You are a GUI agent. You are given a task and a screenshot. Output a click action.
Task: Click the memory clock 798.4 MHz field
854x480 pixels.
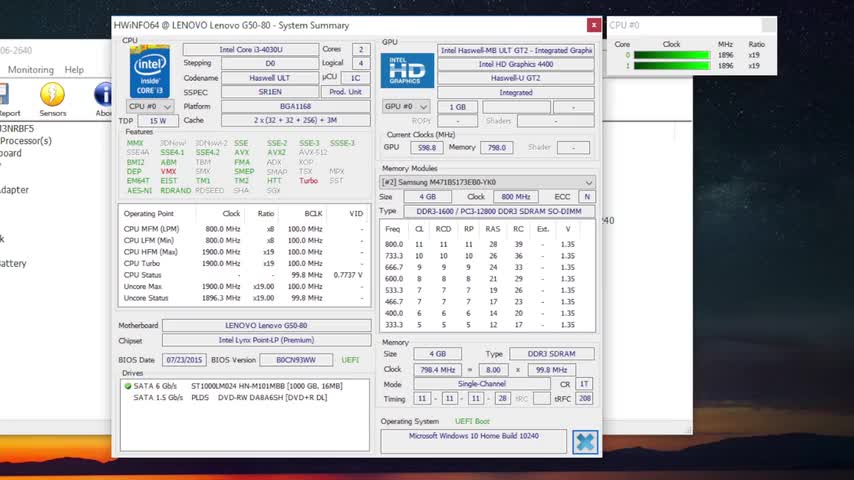(437, 370)
